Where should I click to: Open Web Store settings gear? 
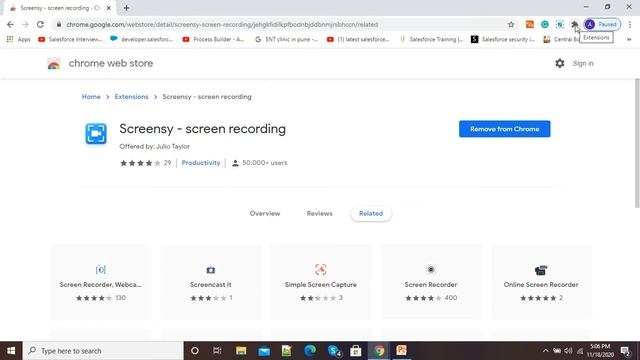click(x=560, y=63)
